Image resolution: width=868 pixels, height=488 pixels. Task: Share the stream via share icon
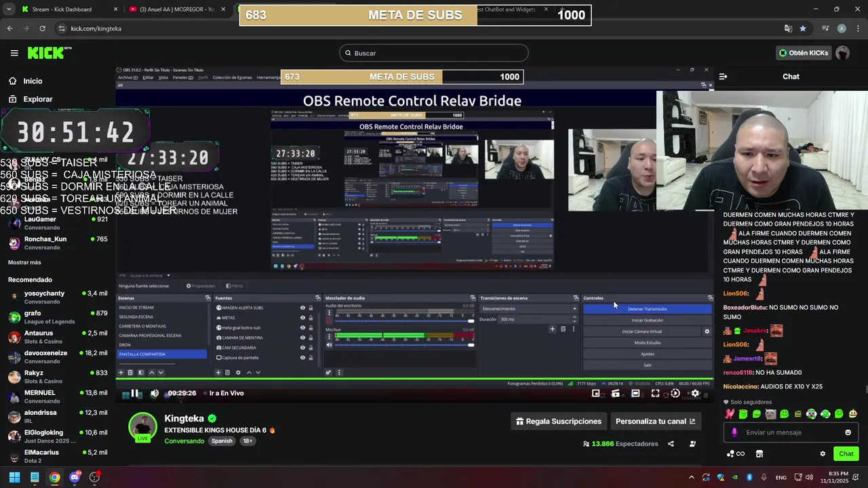[671, 444]
